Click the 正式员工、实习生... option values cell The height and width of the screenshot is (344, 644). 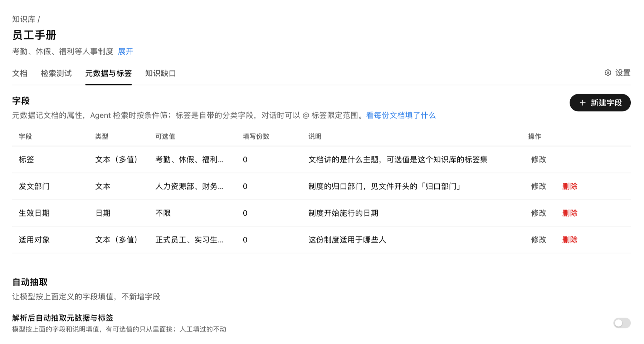[x=190, y=240]
